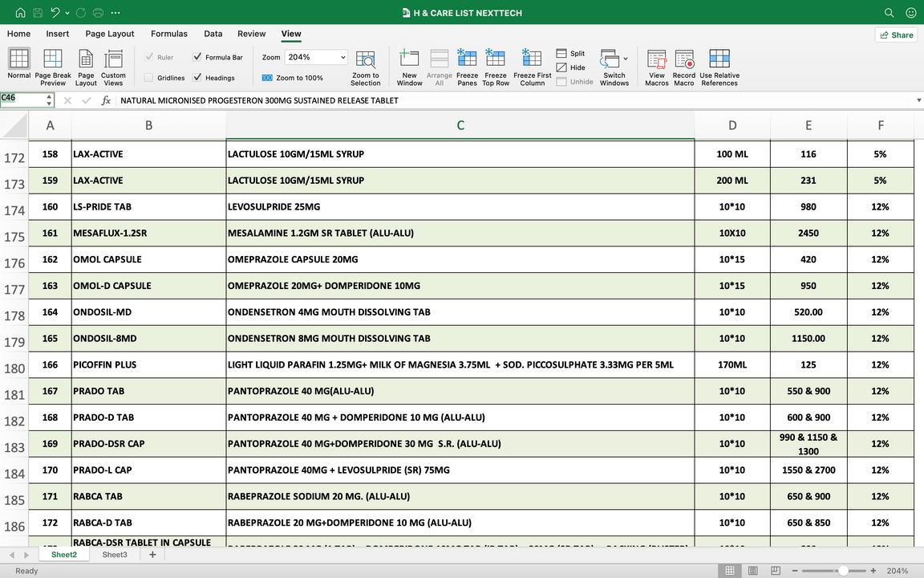The image size is (924, 578).
Task: Click the cancel X in formula bar
Action: [67, 100]
